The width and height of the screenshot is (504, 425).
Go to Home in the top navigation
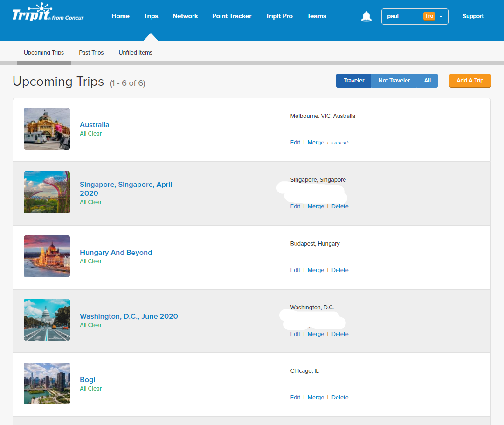(x=121, y=16)
